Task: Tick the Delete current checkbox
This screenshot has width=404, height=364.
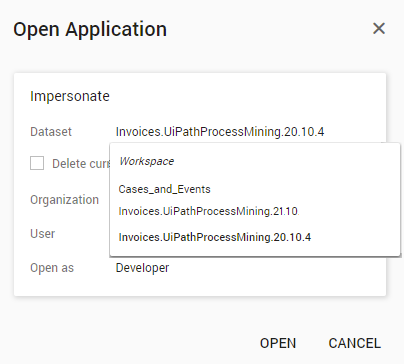Action: [x=37, y=163]
